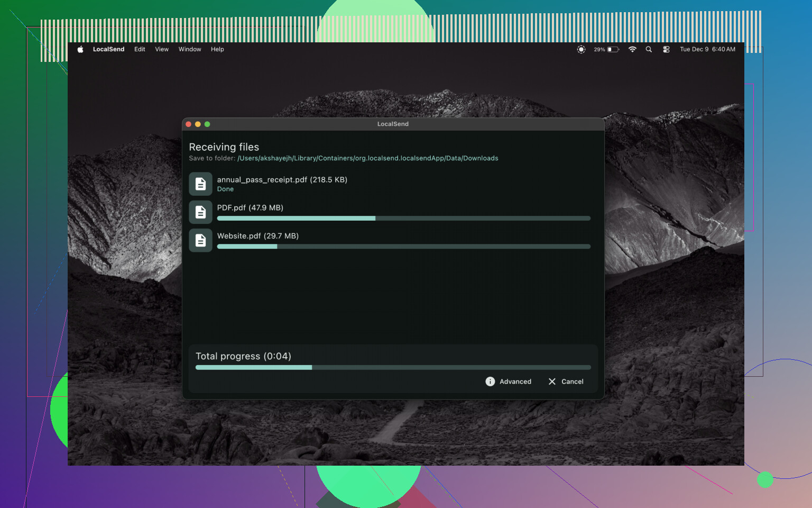The height and width of the screenshot is (508, 812).
Task: Open the Edit menu
Action: (140, 49)
